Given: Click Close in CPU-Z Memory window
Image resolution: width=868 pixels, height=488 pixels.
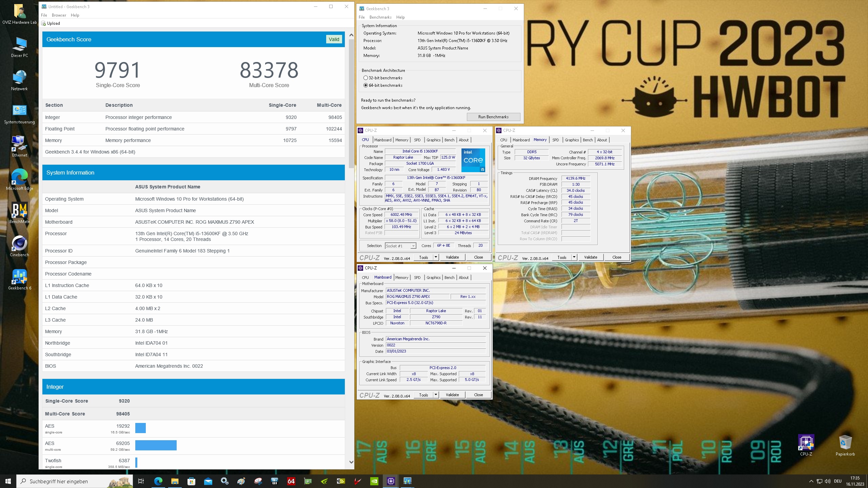Looking at the screenshot, I should 616,257.
